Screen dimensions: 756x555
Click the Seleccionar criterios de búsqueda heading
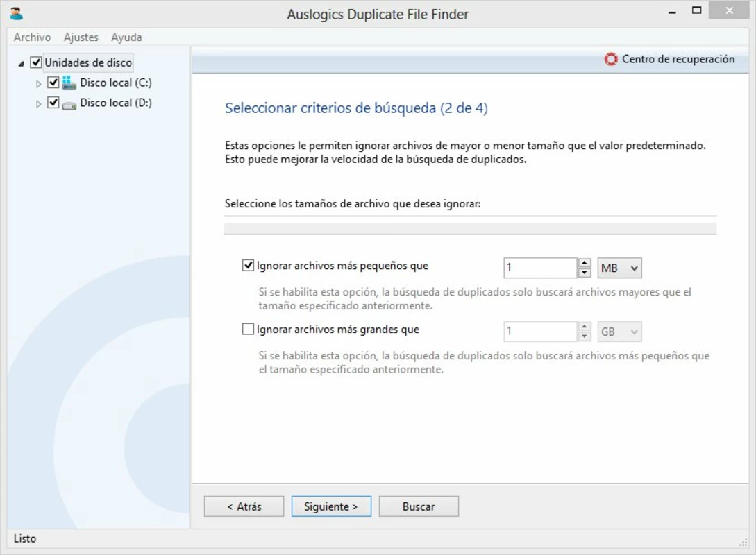coord(356,108)
